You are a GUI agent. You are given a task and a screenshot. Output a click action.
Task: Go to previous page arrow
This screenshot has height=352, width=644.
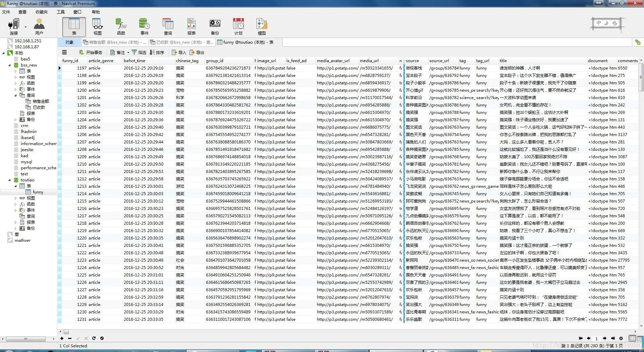[x=589, y=338]
